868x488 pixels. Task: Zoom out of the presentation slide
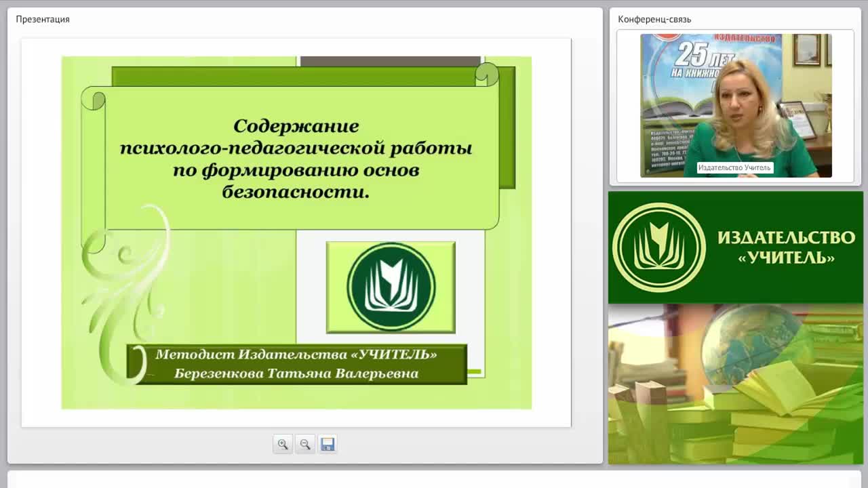click(305, 444)
